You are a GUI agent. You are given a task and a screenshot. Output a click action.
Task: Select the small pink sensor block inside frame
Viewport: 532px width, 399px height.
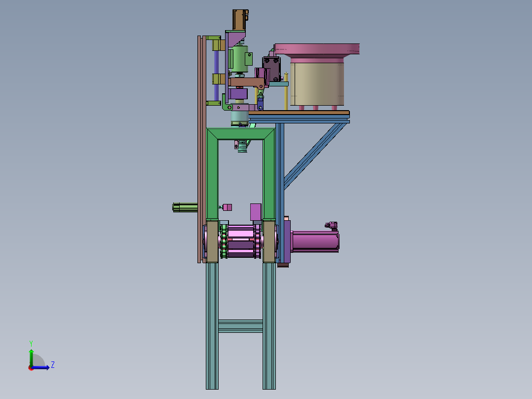tap(227, 207)
